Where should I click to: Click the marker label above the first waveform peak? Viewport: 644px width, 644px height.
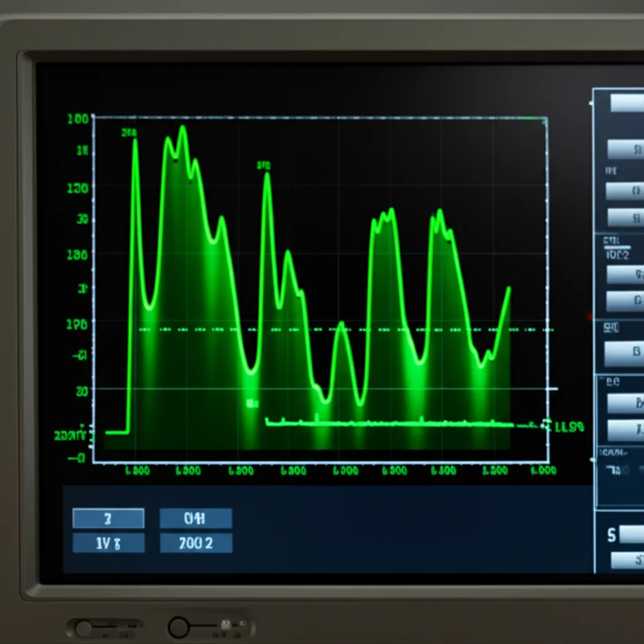click(130, 133)
